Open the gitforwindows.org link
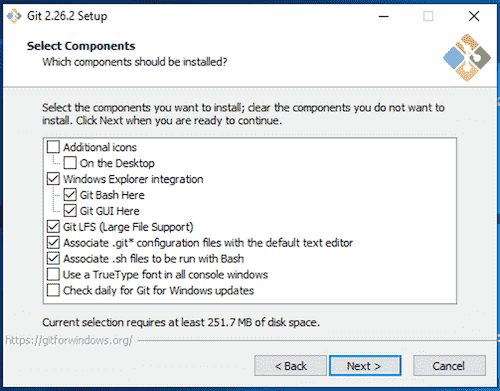Image resolution: width=500 pixels, height=391 pixels. pyautogui.click(x=69, y=340)
